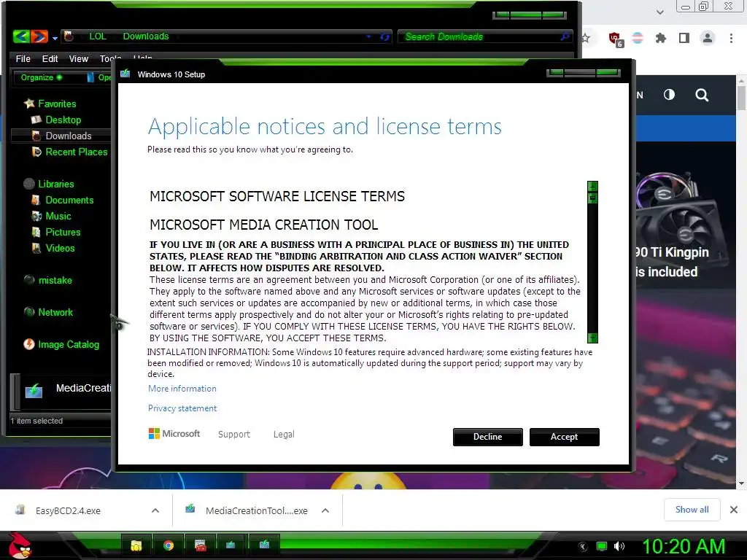
Task: Go forward in Explorer window
Action: [x=40, y=36]
